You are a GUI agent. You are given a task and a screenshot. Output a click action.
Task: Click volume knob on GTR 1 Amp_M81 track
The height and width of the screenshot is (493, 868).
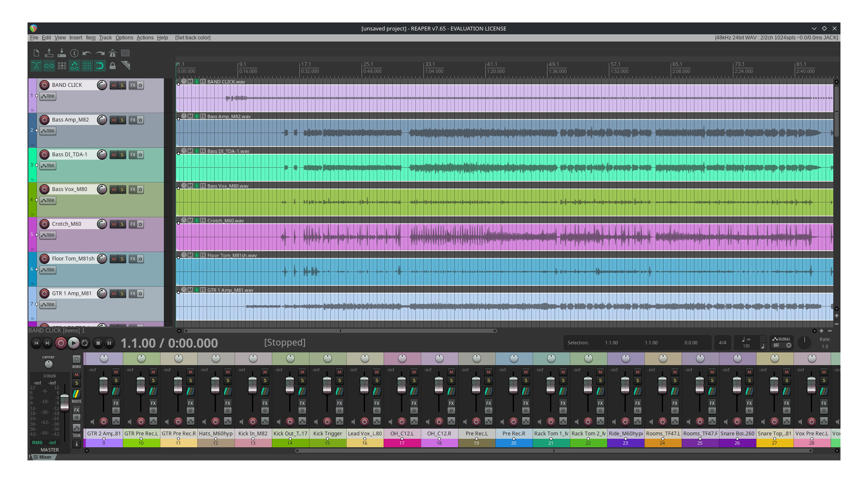(102, 294)
